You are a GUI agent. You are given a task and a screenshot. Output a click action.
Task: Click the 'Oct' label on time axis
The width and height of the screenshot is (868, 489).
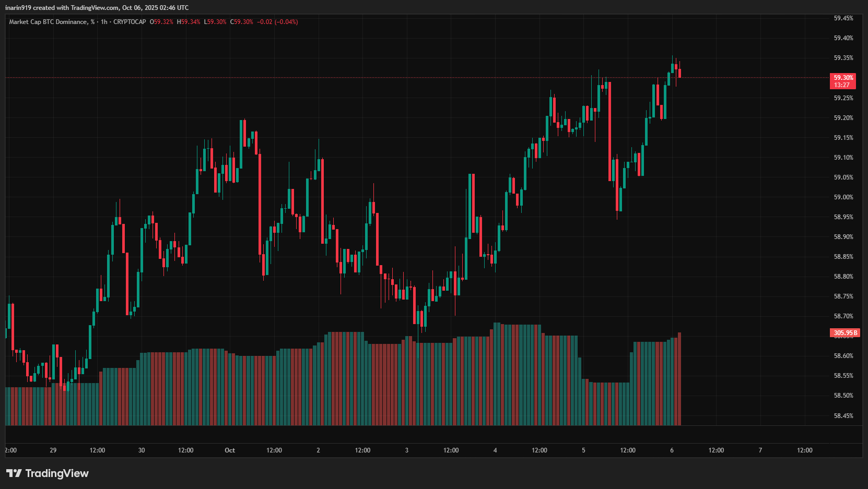pyautogui.click(x=230, y=450)
